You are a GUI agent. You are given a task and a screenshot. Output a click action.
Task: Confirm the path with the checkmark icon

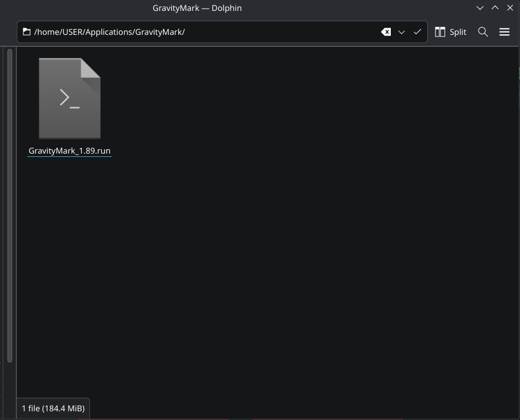417,32
